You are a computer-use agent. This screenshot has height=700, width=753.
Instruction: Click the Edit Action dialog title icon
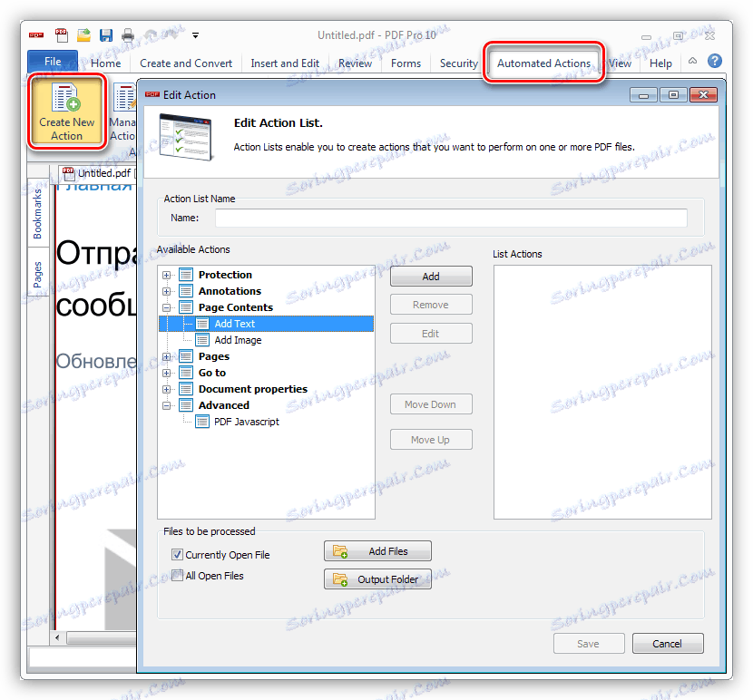coord(152,94)
